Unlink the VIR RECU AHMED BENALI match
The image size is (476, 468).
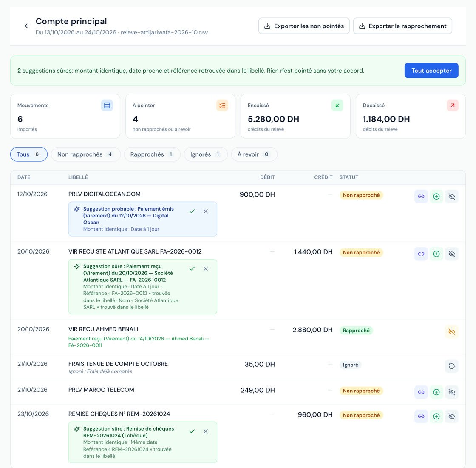pyautogui.click(x=452, y=331)
